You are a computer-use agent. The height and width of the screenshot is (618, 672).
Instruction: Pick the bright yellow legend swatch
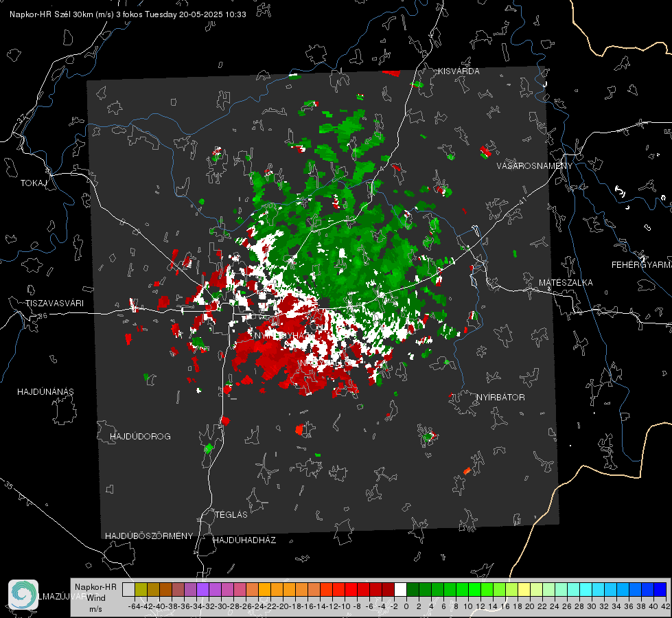524,589
